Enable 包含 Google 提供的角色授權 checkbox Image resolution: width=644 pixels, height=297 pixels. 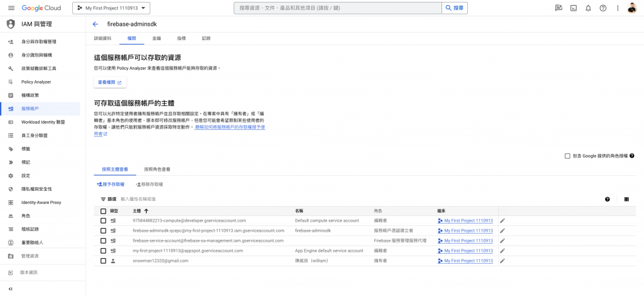click(x=567, y=156)
